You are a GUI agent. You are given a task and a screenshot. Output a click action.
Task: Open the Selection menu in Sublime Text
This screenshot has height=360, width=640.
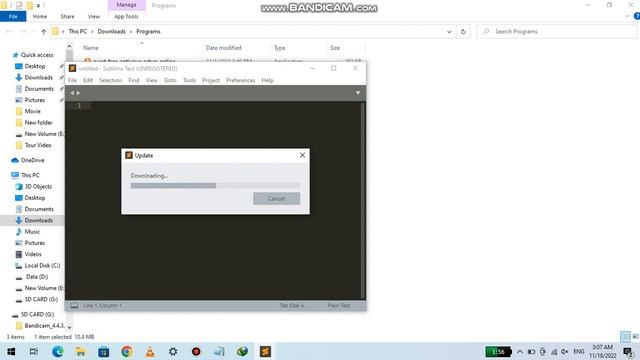110,80
